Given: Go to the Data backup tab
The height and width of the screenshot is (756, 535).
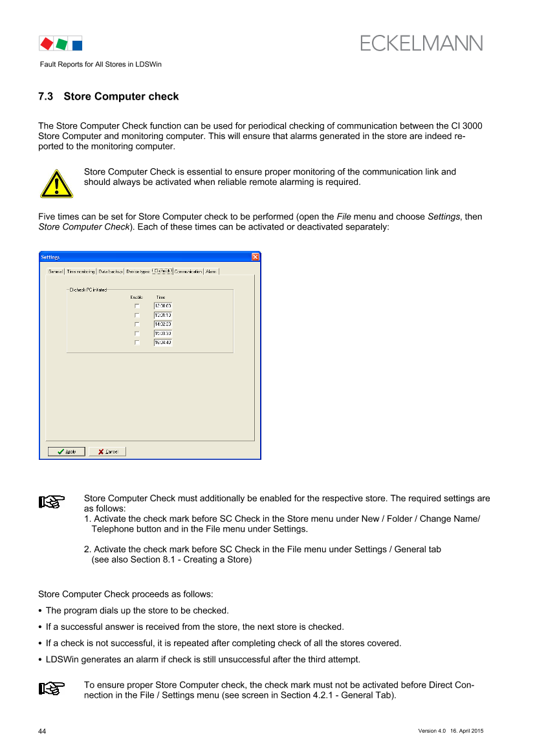Looking at the screenshot, I should click(x=111, y=272).
